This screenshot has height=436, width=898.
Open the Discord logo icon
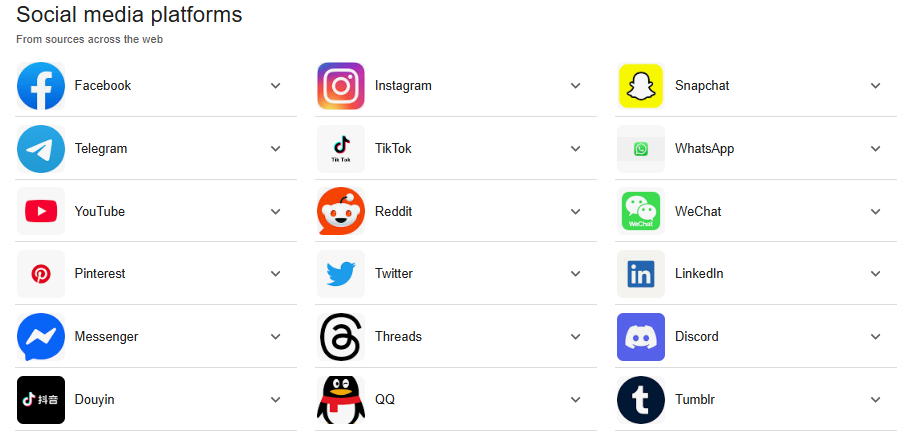click(x=641, y=337)
